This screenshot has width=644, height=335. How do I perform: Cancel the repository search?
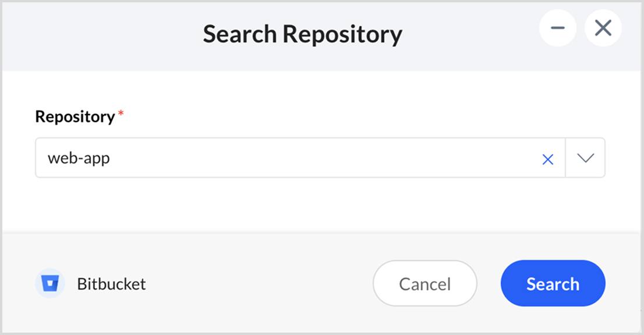pos(424,284)
